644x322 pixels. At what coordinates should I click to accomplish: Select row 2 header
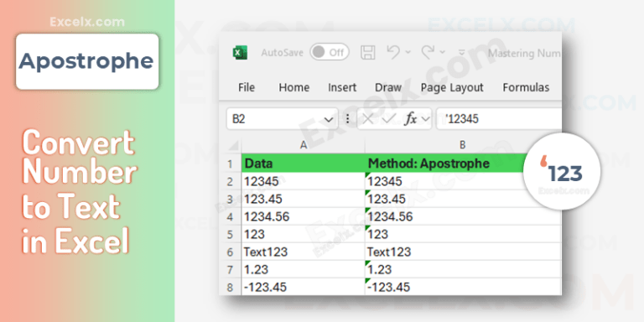click(x=230, y=181)
